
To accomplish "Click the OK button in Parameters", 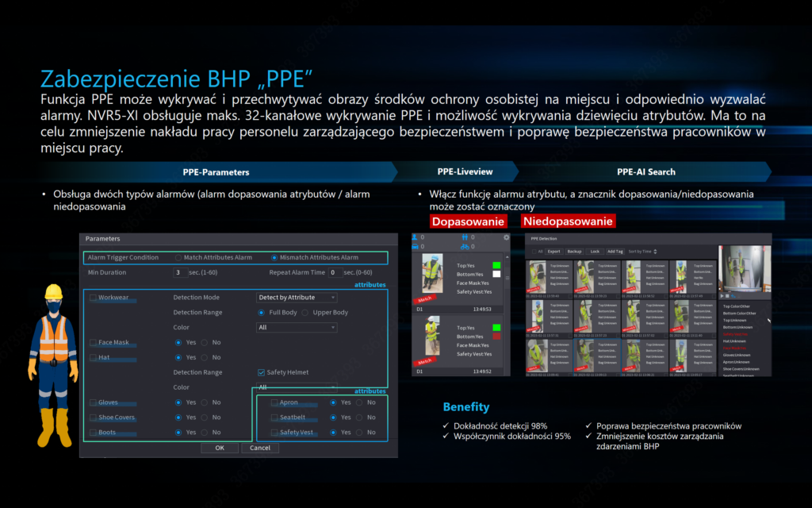I will (220, 448).
